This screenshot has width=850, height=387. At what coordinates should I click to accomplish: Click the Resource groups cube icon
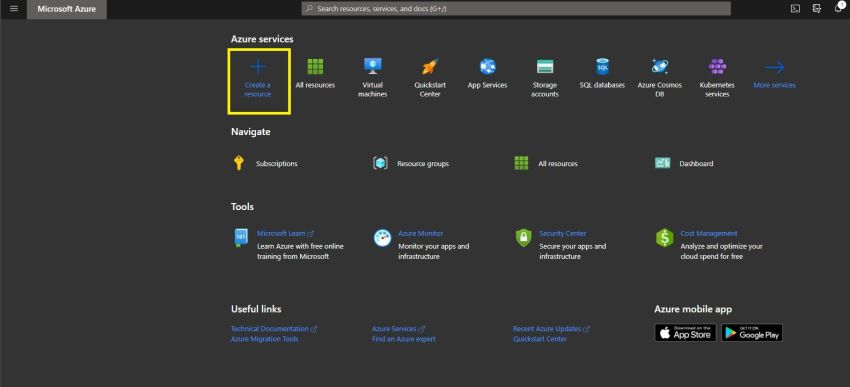[380, 163]
